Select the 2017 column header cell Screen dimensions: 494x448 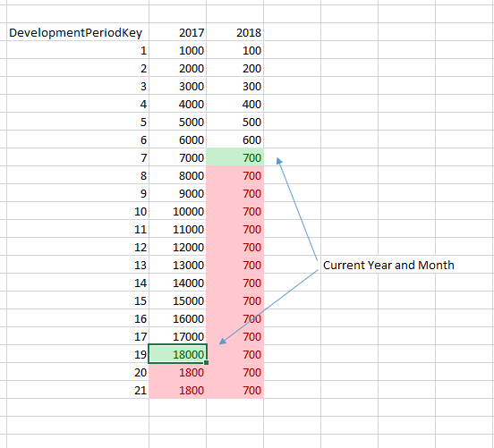pyautogui.click(x=178, y=32)
